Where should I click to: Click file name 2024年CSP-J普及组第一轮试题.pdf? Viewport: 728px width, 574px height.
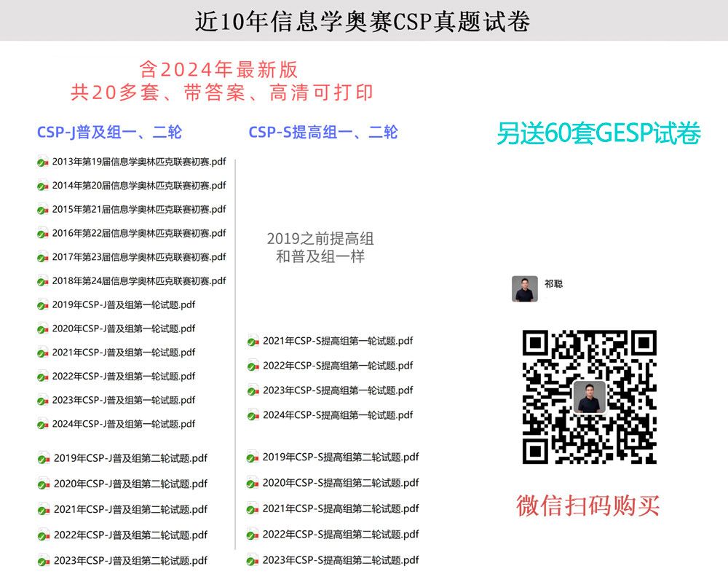124,424
